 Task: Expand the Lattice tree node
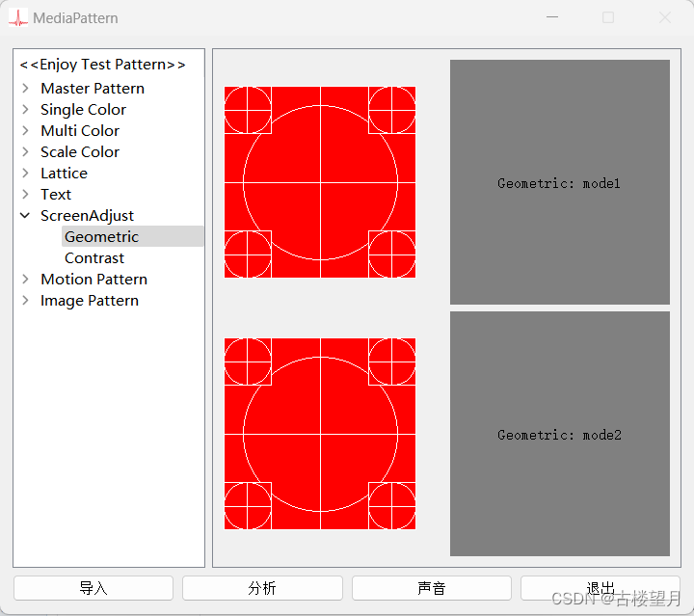click(x=26, y=174)
